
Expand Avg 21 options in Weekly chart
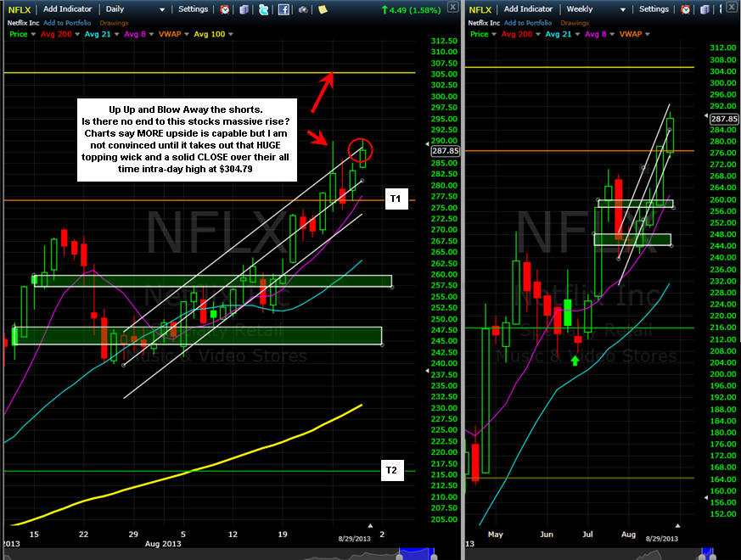577,35
